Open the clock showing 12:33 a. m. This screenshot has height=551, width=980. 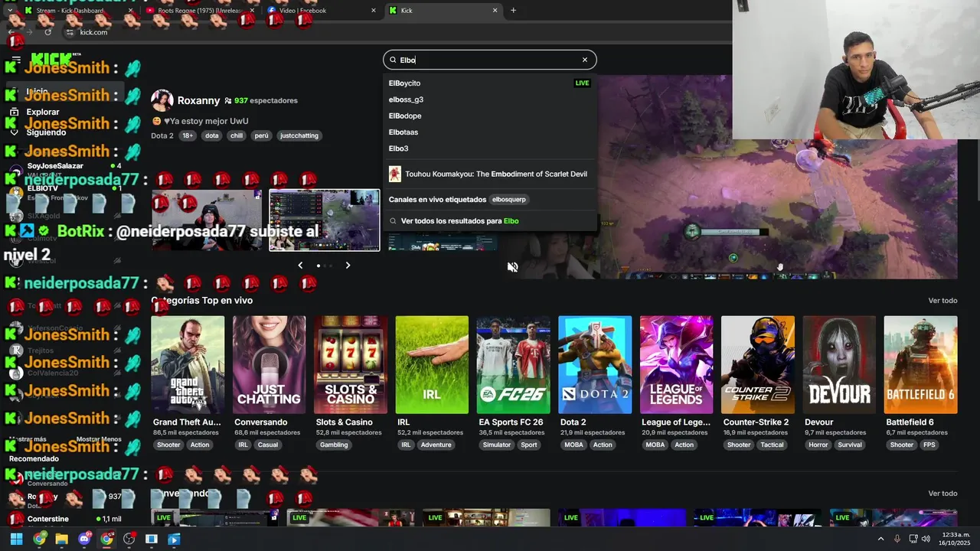[955, 539]
